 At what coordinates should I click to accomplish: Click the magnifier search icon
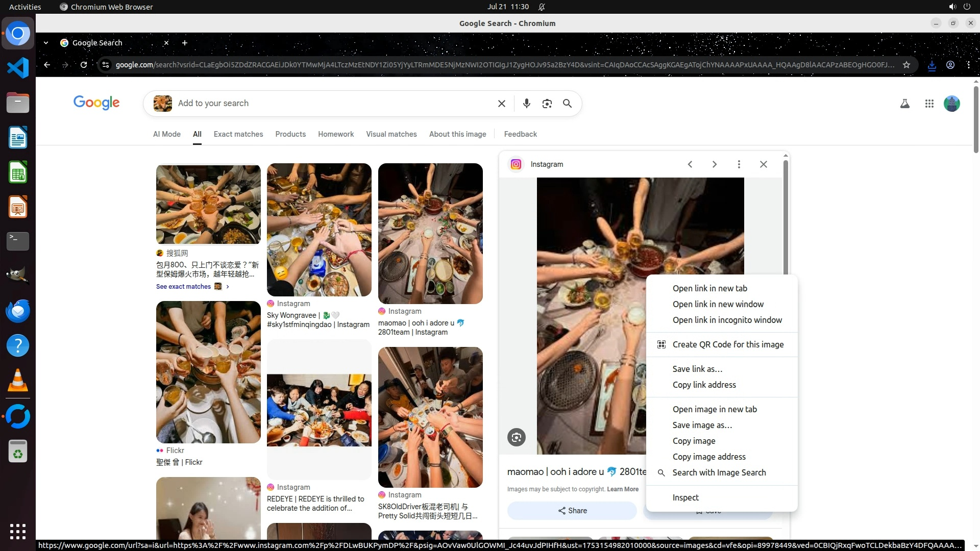[x=567, y=104]
